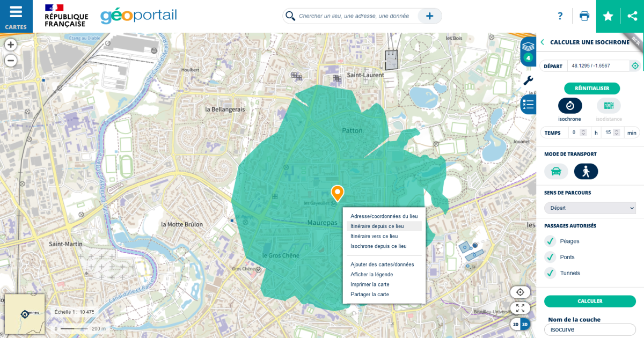Switch the map to 3D view

(524, 325)
